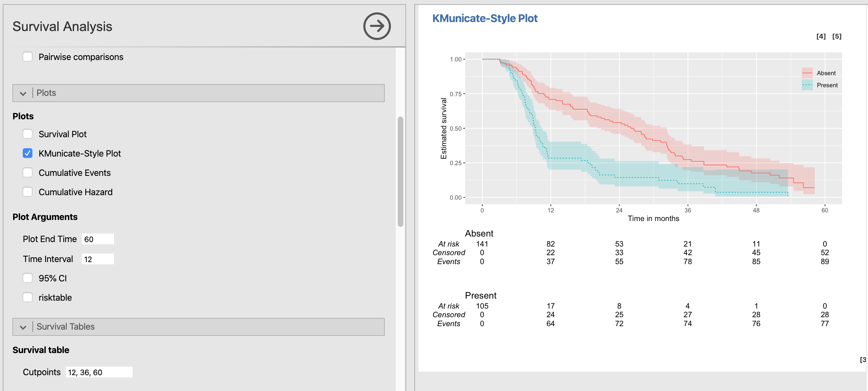Click the Time Interval input box

tap(98, 259)
